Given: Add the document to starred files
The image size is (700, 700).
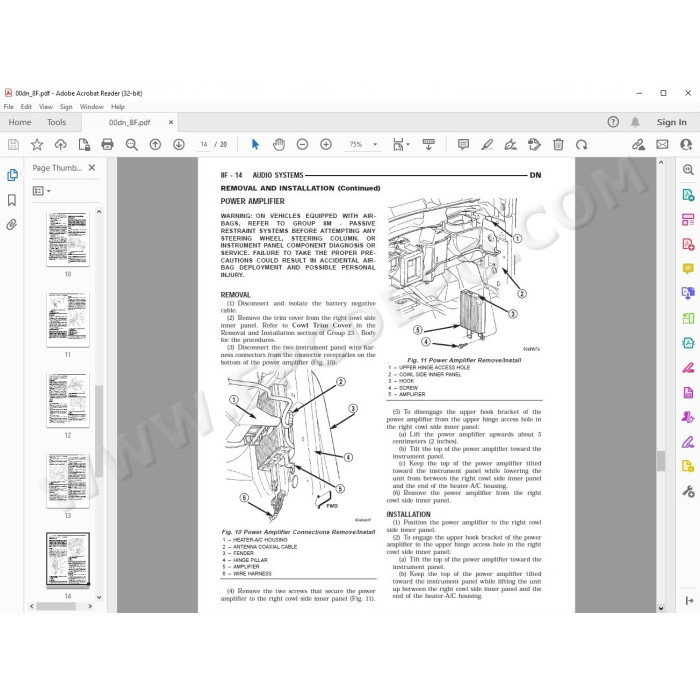Looking at the screenshot, I should coord(37,145).
